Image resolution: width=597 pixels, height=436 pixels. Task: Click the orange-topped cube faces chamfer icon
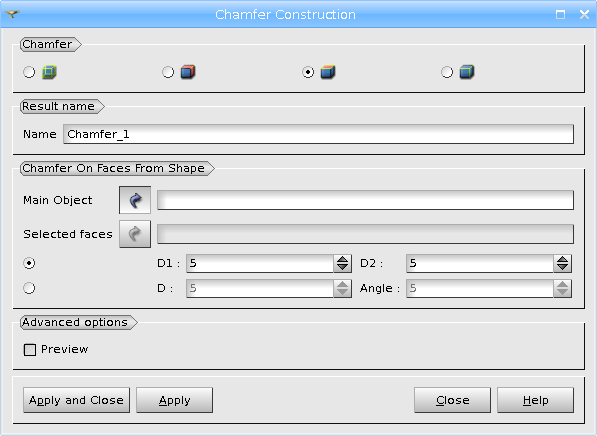pos(328,72)
